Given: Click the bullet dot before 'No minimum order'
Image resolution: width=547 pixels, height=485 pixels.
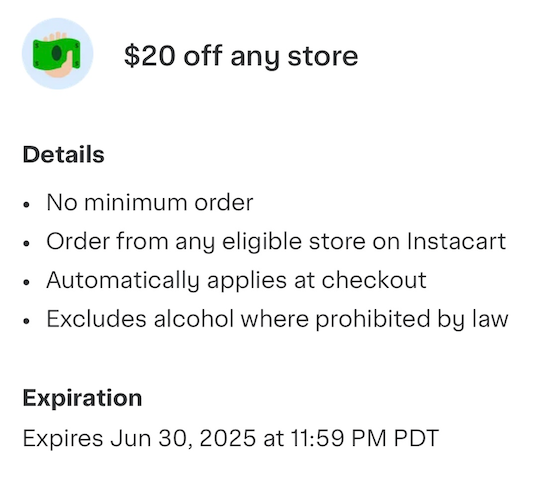Looking at the screenshot, I should pyautogui.click(x=26, y=205).
